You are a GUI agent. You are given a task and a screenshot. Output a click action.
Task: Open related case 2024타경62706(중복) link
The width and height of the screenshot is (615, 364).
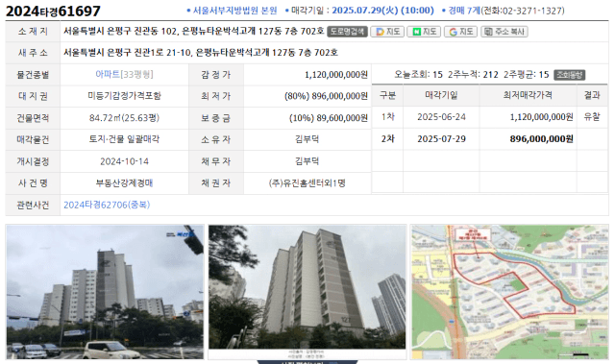tap(107, 205)
